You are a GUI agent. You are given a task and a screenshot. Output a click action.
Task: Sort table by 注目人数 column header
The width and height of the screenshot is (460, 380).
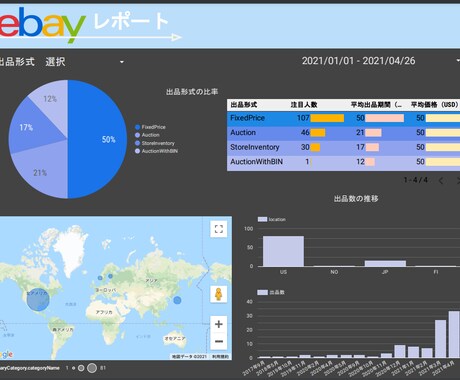click(304, 105)
